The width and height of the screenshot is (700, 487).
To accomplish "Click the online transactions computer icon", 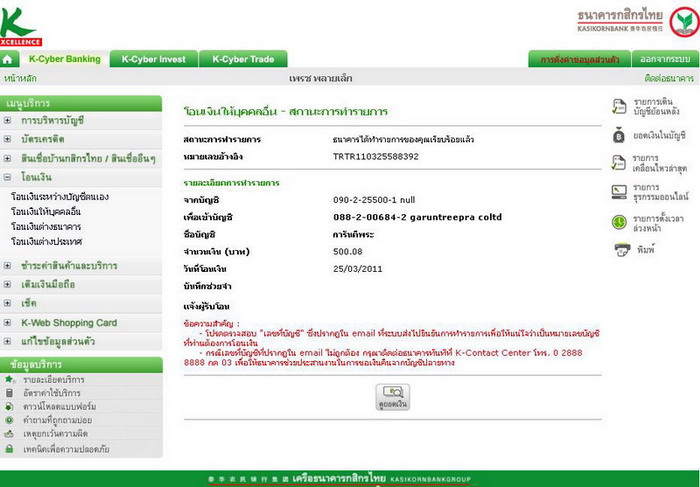I will tap(618, 193).
